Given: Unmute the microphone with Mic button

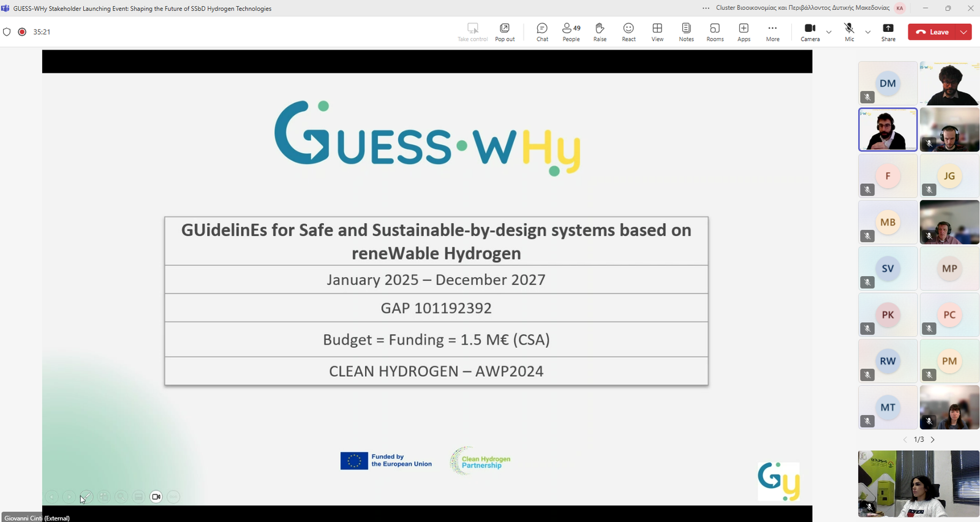Looking at the screenshot, I should (x=849, y=32).
